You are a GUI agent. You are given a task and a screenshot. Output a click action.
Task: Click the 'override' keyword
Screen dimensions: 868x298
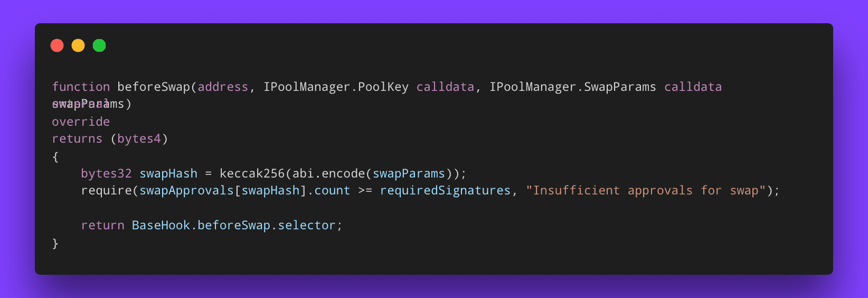(x=81, y=122)
